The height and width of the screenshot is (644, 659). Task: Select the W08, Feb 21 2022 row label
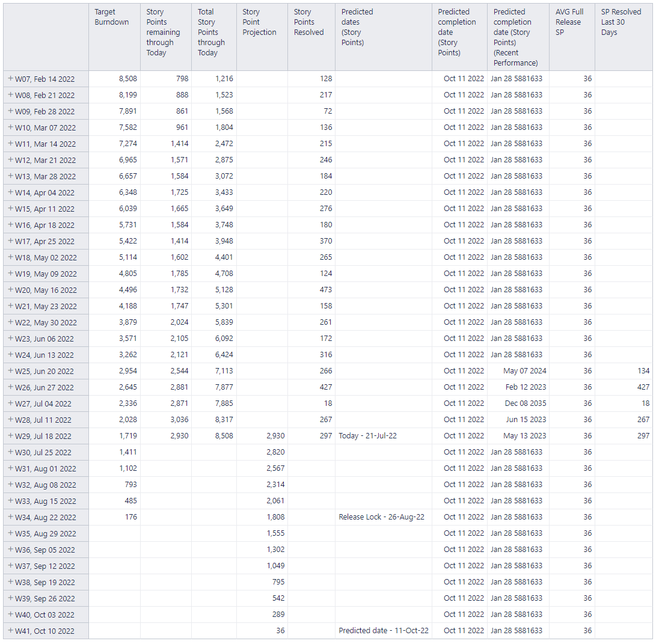click(45, 95)
